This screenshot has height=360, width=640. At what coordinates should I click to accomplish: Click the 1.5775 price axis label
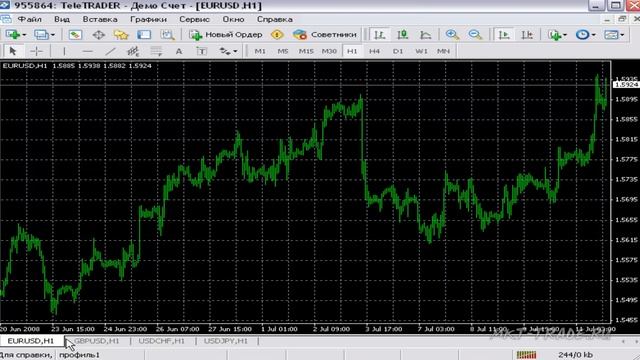626,159
